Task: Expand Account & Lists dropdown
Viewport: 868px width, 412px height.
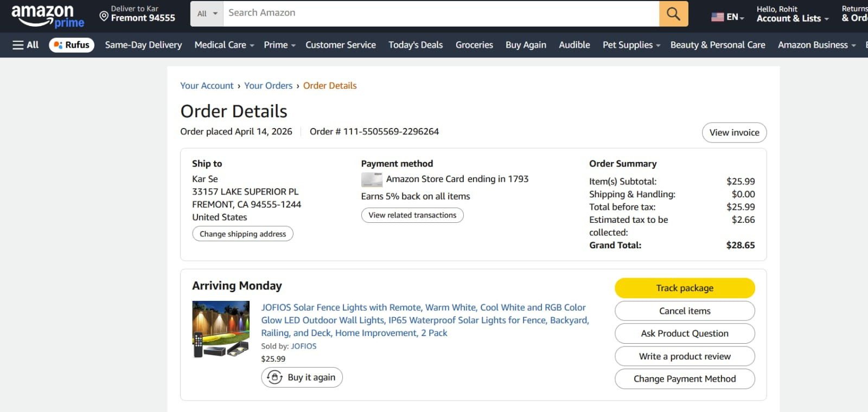Action: coord(792,18)
